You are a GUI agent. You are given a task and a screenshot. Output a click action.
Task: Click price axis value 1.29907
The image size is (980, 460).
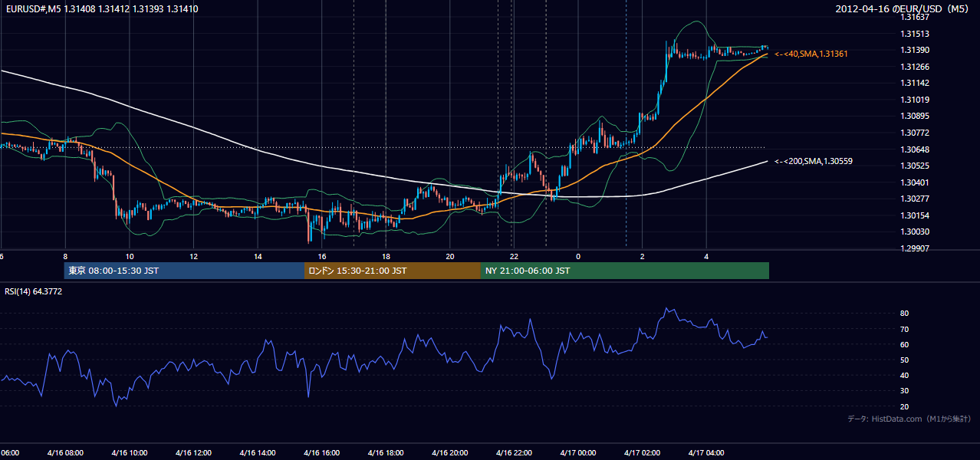point(916,248)
